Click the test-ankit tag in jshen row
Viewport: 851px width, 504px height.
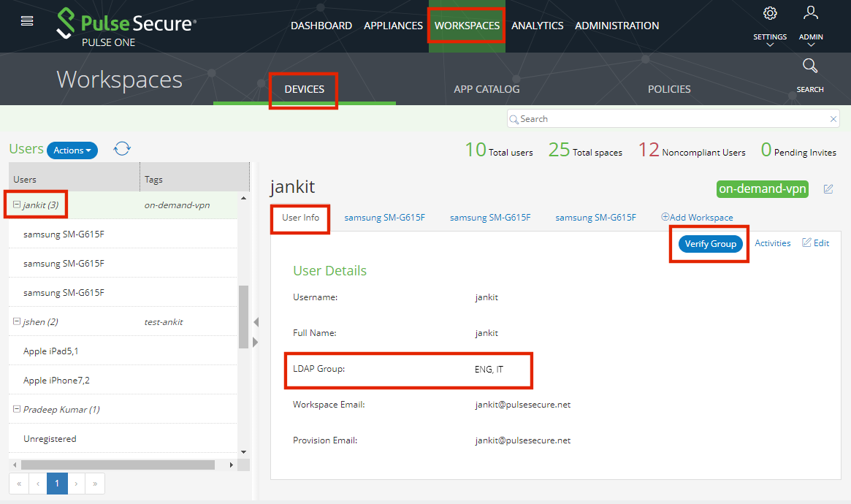pyautogui.click(x=164, y=322)
